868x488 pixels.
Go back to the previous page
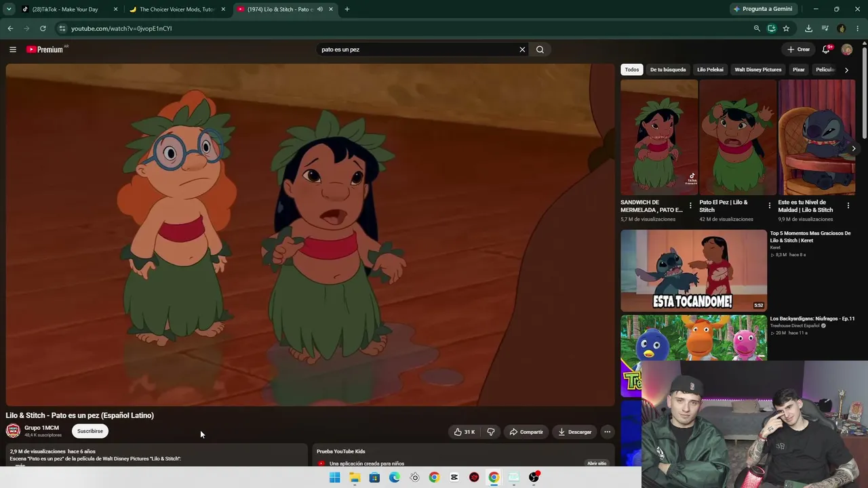[10, 28]
